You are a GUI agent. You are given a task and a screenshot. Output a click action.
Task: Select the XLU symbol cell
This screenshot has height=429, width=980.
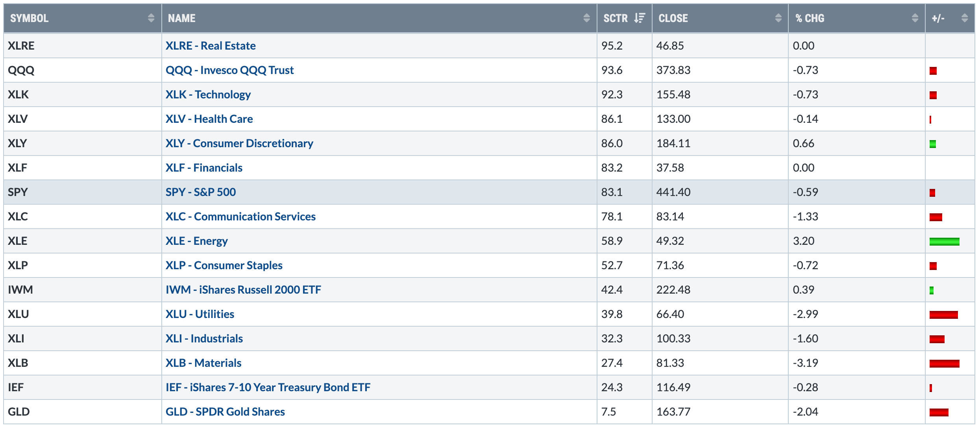tap(18, 314)
